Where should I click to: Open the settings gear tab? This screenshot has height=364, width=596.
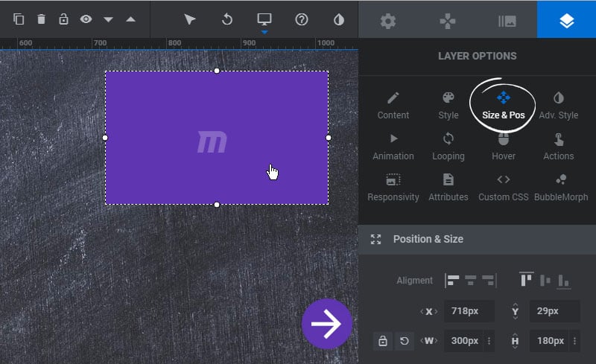388,21
